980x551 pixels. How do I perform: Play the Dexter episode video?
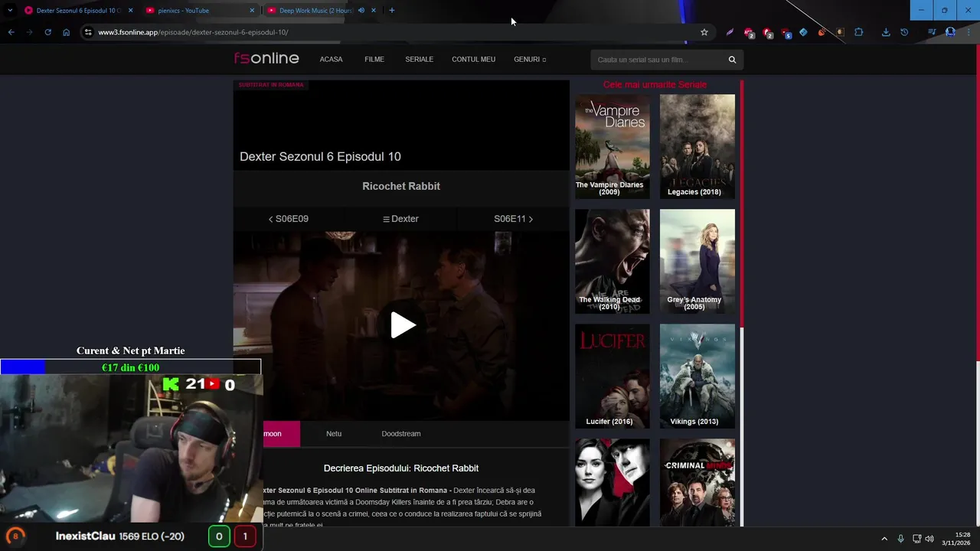tap(403, 325)
